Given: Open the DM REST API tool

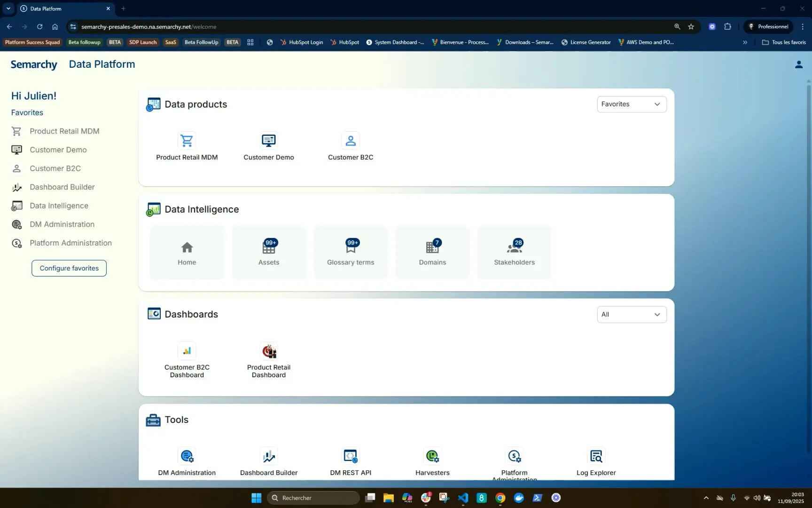Looking at the screenshot, I should (351, 456).
